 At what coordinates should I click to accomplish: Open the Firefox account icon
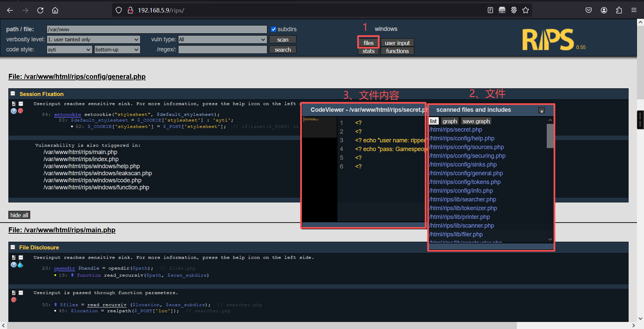click(604, 10)
